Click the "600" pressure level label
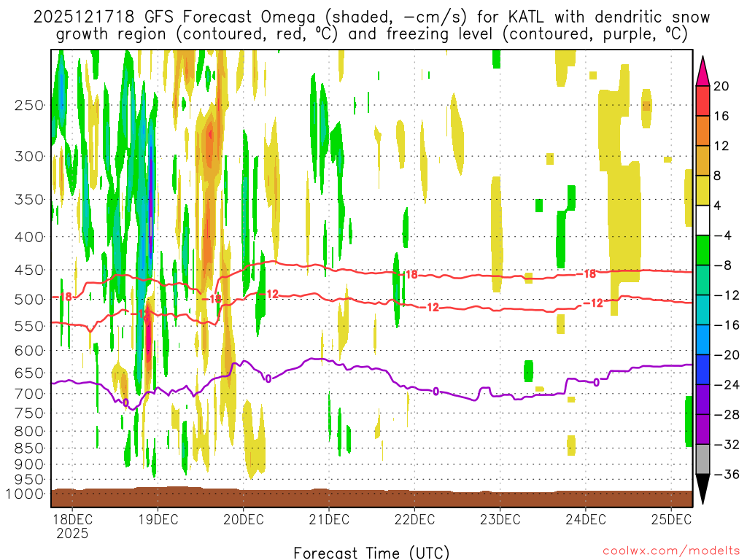747x560 pixels. click(29, 351)
